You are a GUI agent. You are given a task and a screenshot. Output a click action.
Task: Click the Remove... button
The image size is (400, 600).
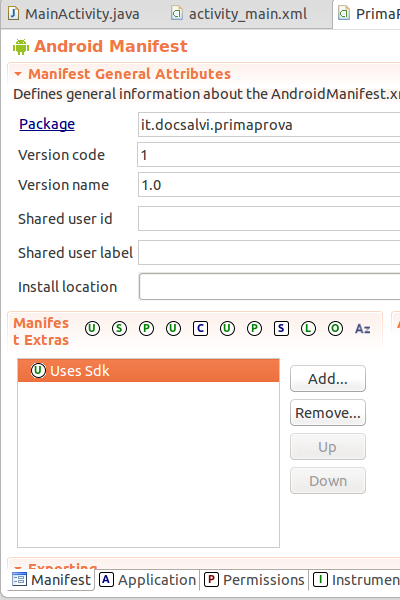click(328, 412)
